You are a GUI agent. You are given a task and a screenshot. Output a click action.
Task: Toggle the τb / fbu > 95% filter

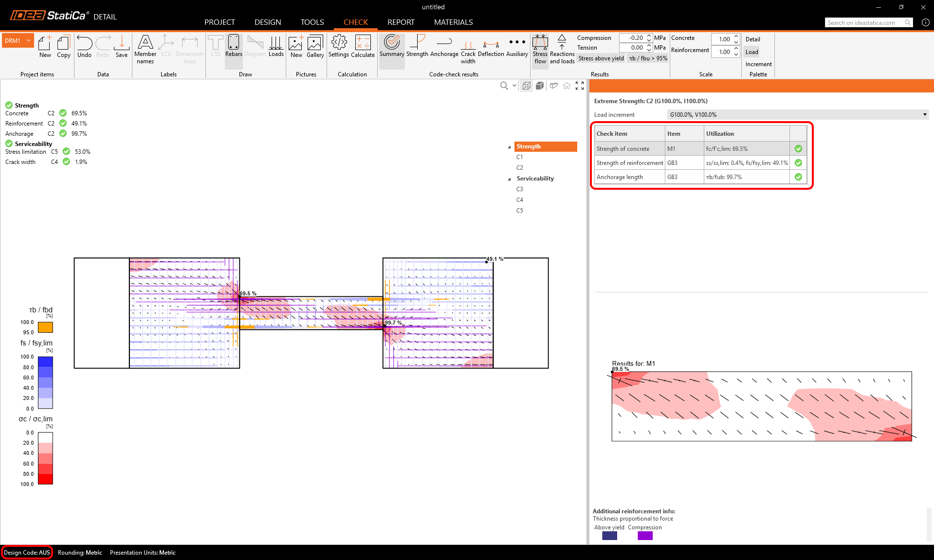coord(648,58)
